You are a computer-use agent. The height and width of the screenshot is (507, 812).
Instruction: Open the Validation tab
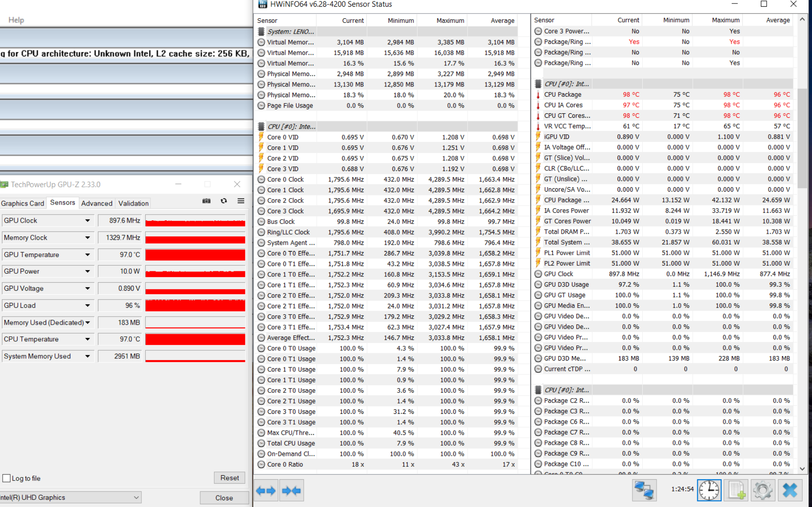click(133, 203)
